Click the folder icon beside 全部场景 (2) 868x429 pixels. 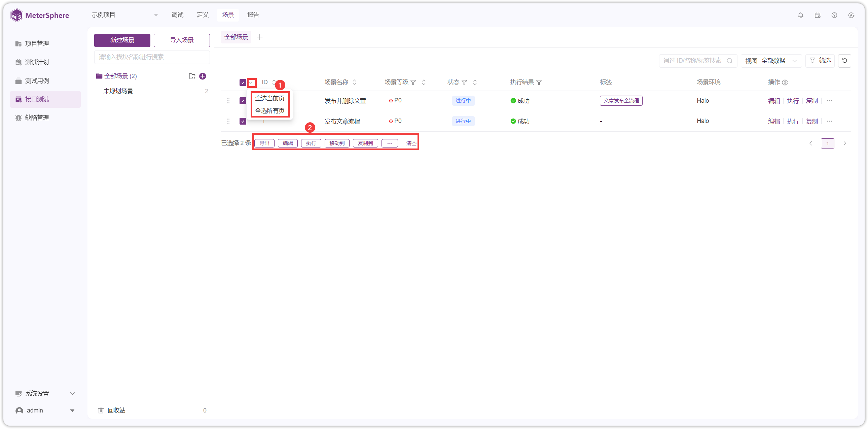pos(192,76)
